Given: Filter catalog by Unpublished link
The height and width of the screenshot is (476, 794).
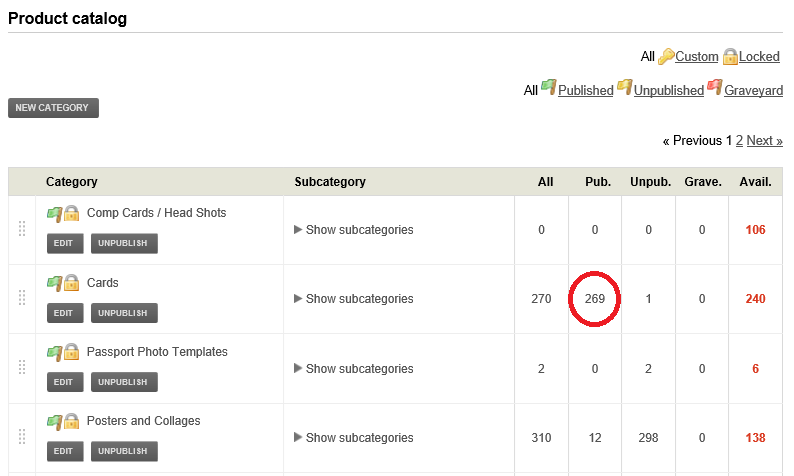Looking at the screenshot, I should point(668,91).
